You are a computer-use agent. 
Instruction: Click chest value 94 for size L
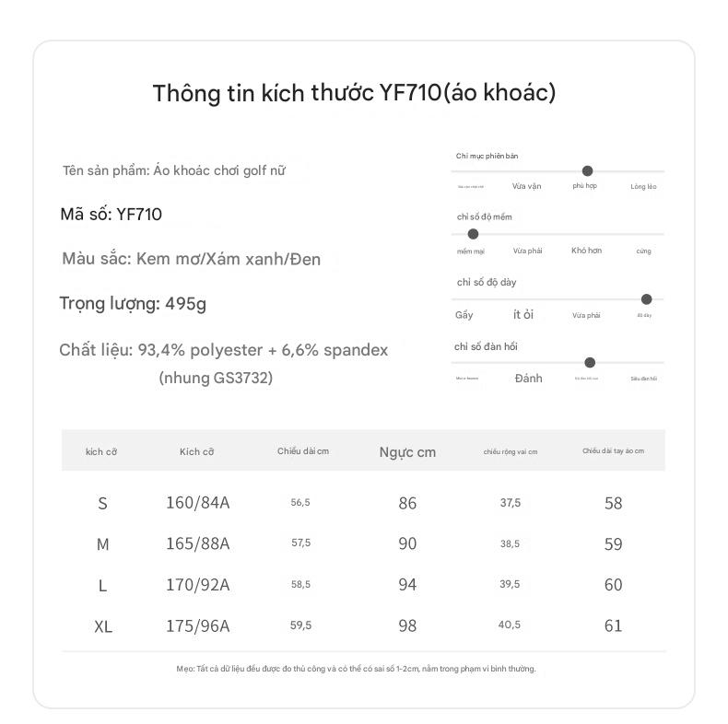(407, 585)
